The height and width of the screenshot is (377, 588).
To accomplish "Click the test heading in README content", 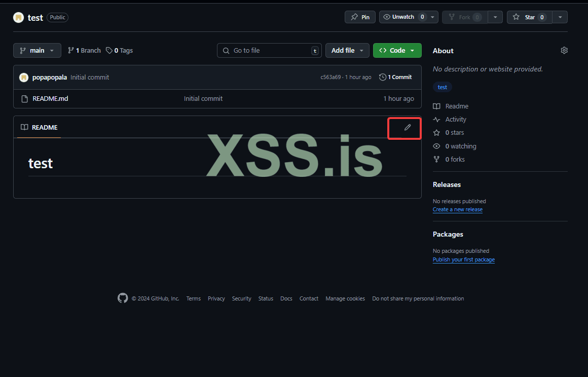I will 41,163.
